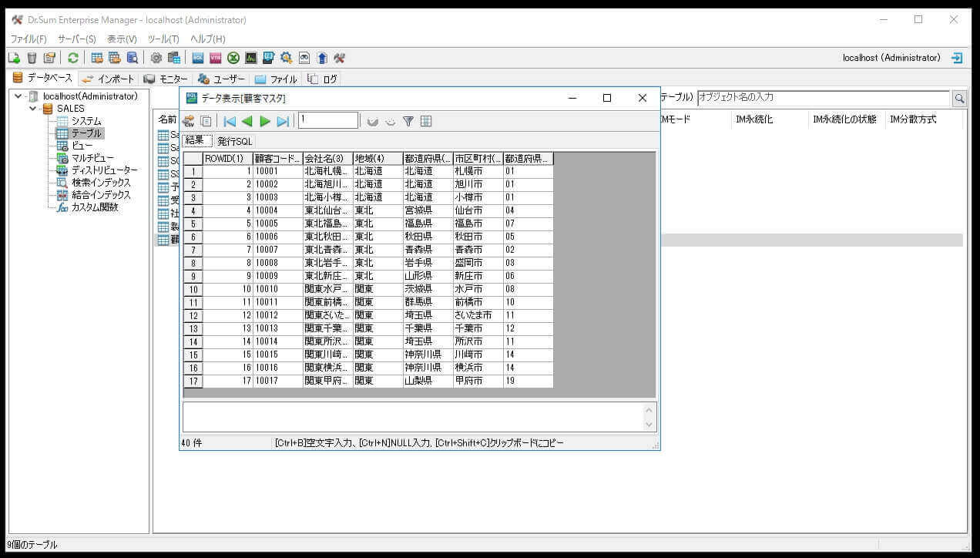Click the copy icon in the data viewer toolbar

coord(206,121)
